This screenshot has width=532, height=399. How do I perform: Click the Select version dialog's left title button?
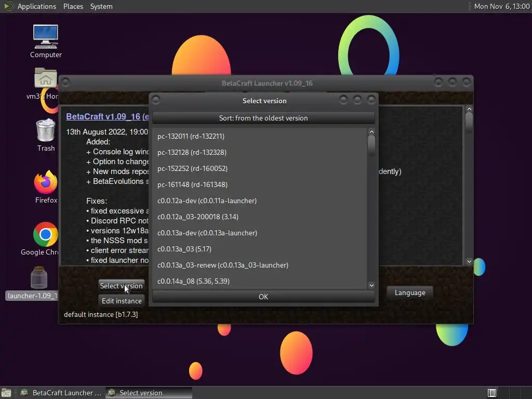[x=156, y=100]
